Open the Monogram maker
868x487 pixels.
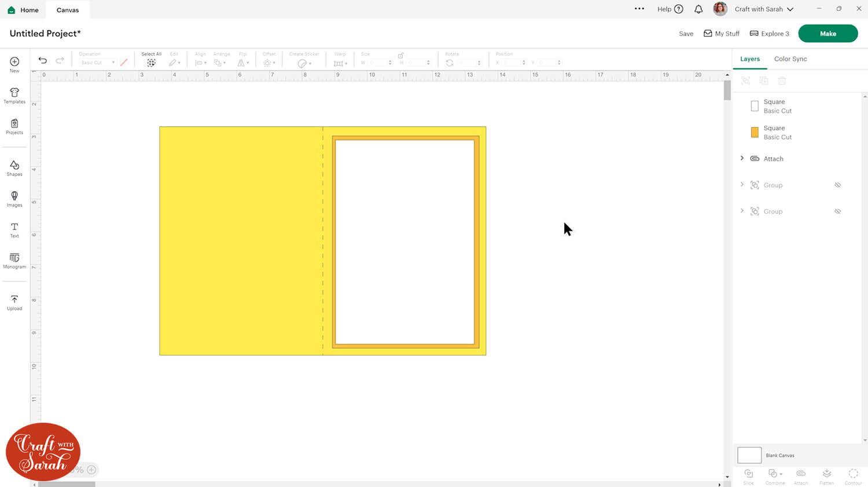[14, 261]
